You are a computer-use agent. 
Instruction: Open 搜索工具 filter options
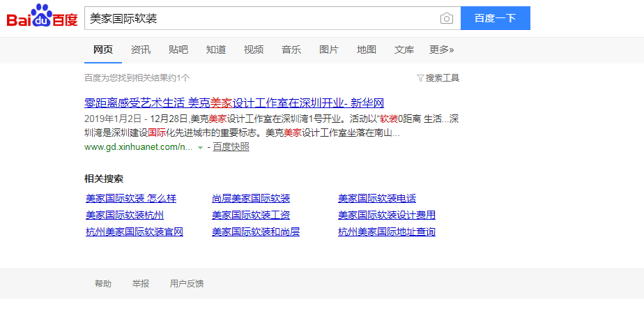click(438, 78)
